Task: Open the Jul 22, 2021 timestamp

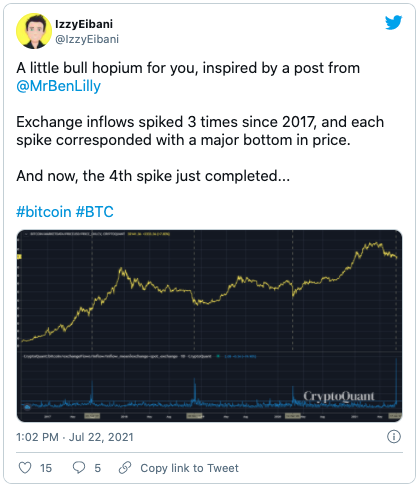Action: coord(101,437)
